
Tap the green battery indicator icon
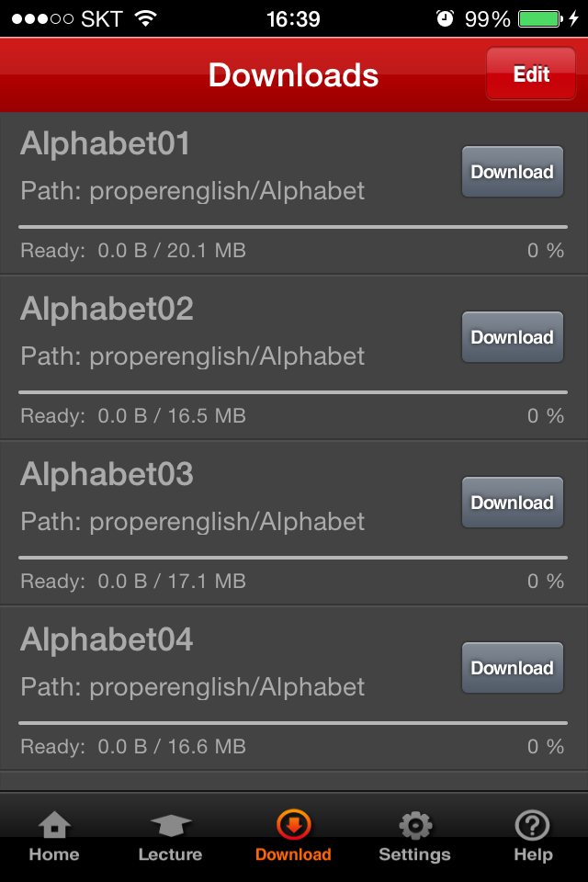click(x=539, y=18)
